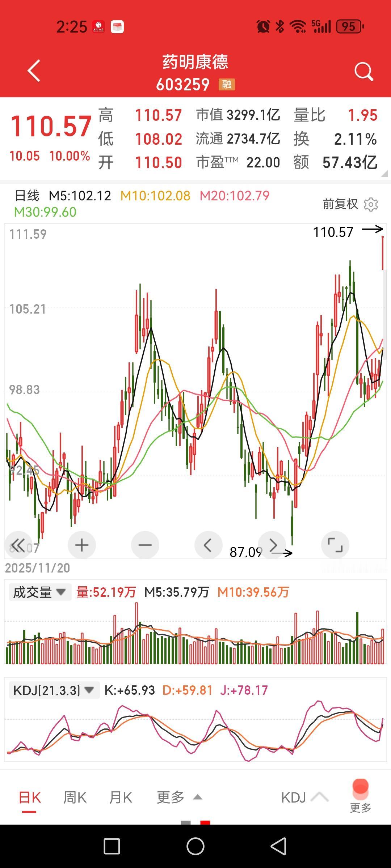Tap M10:102.08 moving average label
Screen dimensions: 391x868
155,196
